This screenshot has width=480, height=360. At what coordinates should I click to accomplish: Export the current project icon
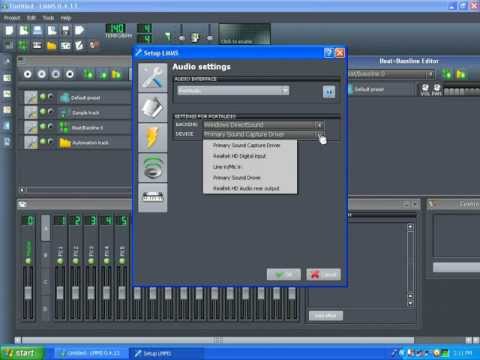79,31
